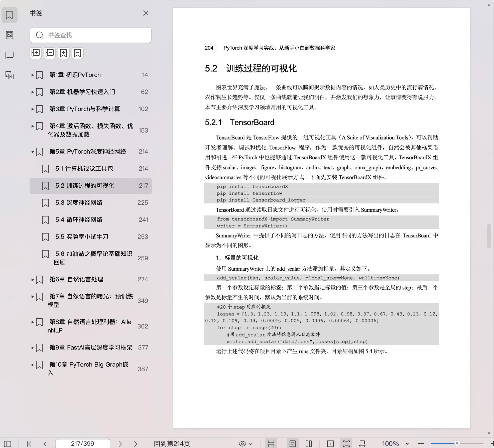Click the 书签查找 search field
The height and width of the screenshot is (448, 494).
(91, 35)
